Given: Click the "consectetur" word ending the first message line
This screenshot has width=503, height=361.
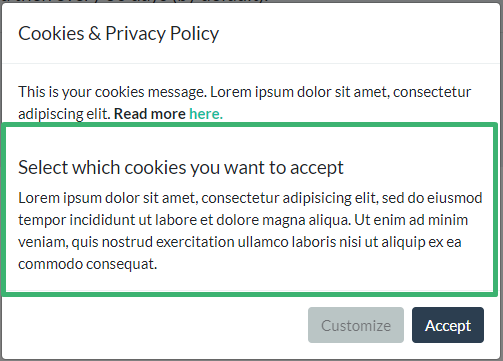Looking at the screenshot, I should 432,92.
